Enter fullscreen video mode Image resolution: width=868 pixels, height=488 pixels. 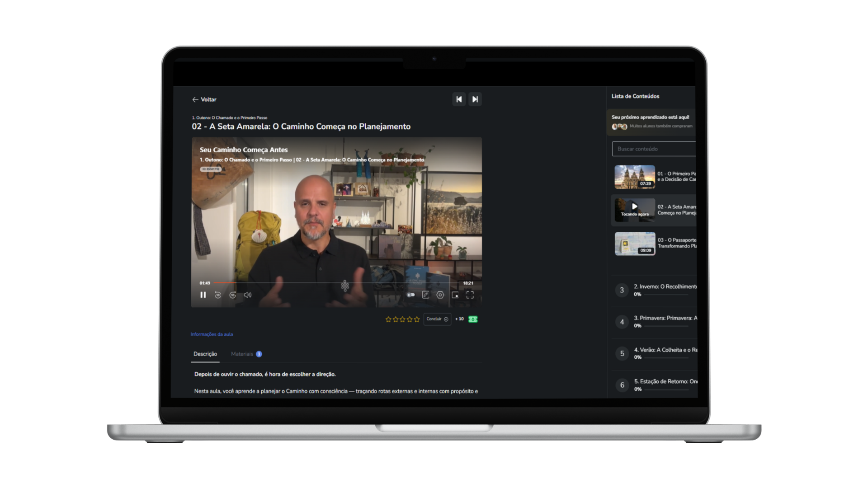tap(470, 295)
